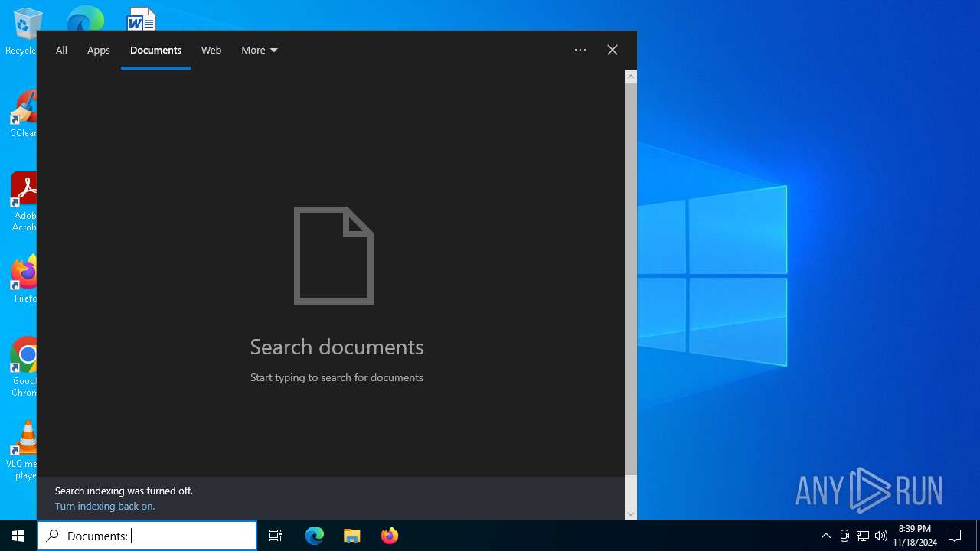The image size is (980, 551).
Task: Click the Search documents heading
Action: pyautogui.click(x=337, y=347)
